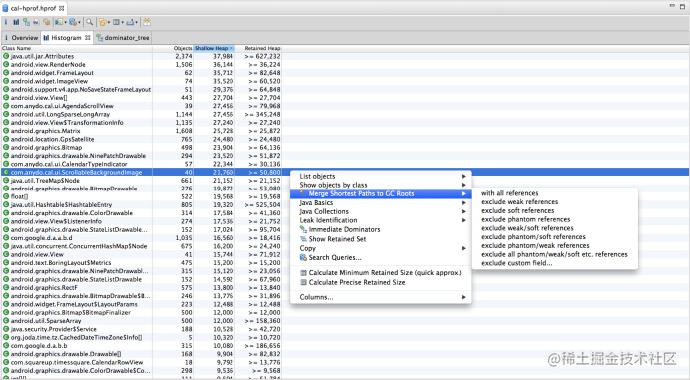Expand the run reports dropdown arrow
The height and width of the screenshot is (380, 690).
(x=66, y=22)
